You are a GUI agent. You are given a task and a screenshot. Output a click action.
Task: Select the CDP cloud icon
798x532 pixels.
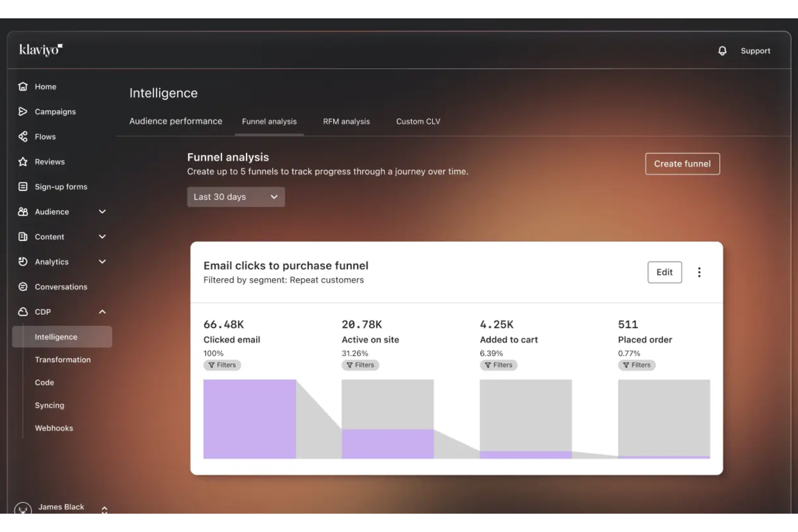(23, 312)
